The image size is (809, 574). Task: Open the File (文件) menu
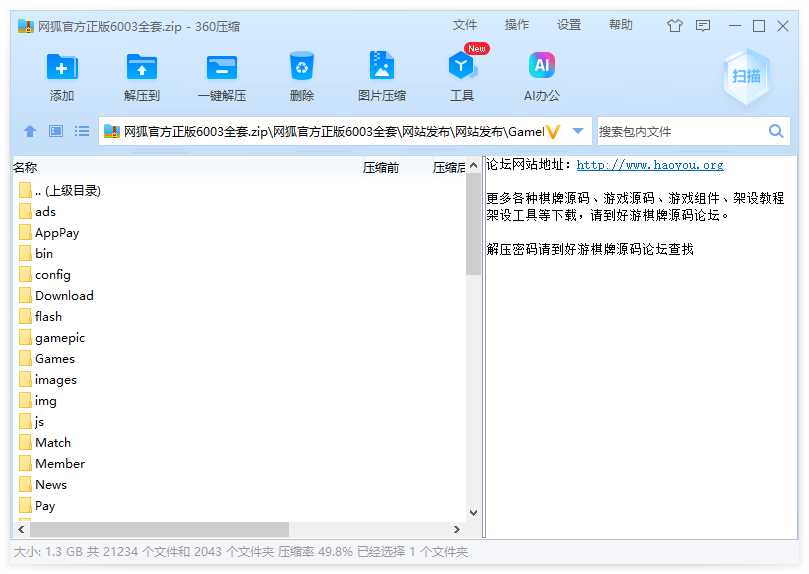coord(465,25)
